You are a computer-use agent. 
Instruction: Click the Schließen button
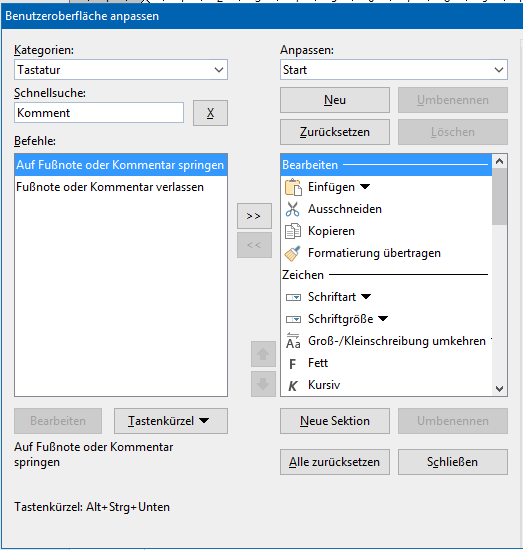click(x=452, y=462)
